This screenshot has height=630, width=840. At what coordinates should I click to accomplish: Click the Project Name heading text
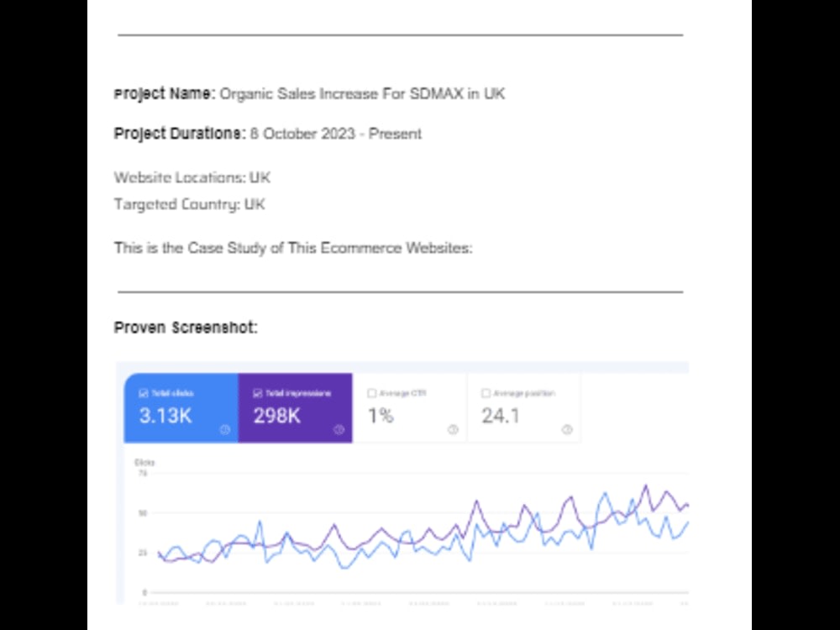(165, 94)
